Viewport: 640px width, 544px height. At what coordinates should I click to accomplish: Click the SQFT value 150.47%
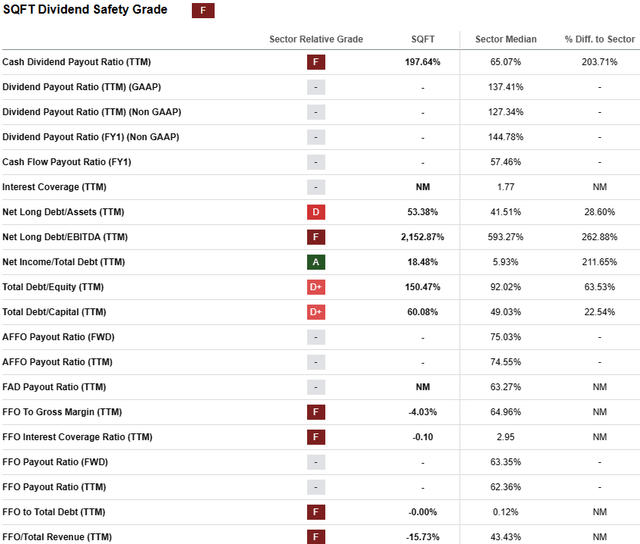[422, 287]
